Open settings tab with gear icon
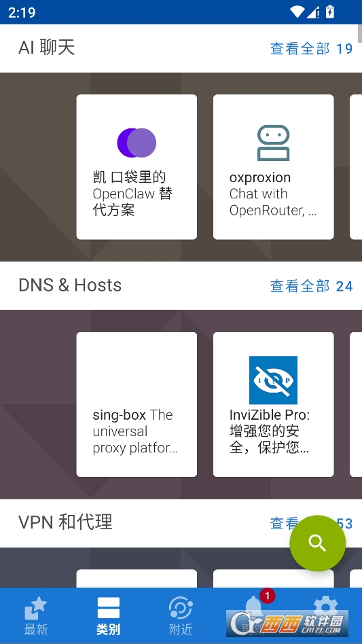The width and height of the screenshot is (362, 644). coord(325,615)
